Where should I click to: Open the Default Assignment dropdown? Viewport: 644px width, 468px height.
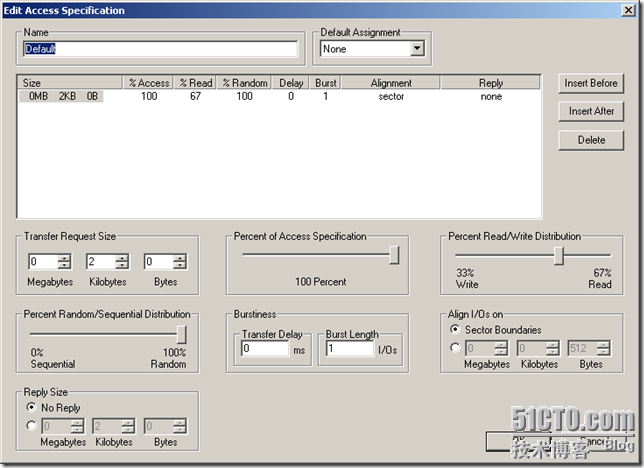pos(417,48)
